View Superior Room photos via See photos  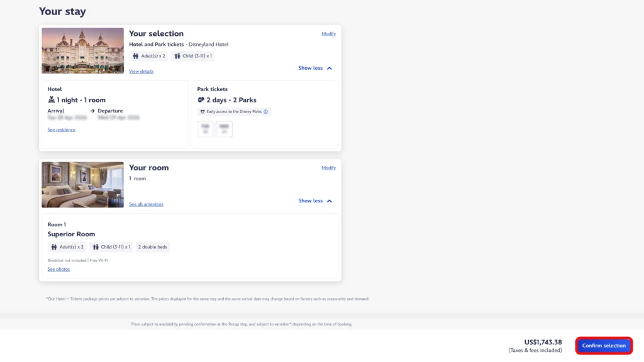click(x=58, y=269)
